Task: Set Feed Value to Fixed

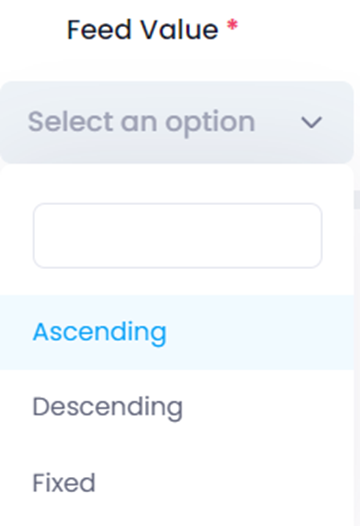Action: pyautogui.click(x=177, y=483)
